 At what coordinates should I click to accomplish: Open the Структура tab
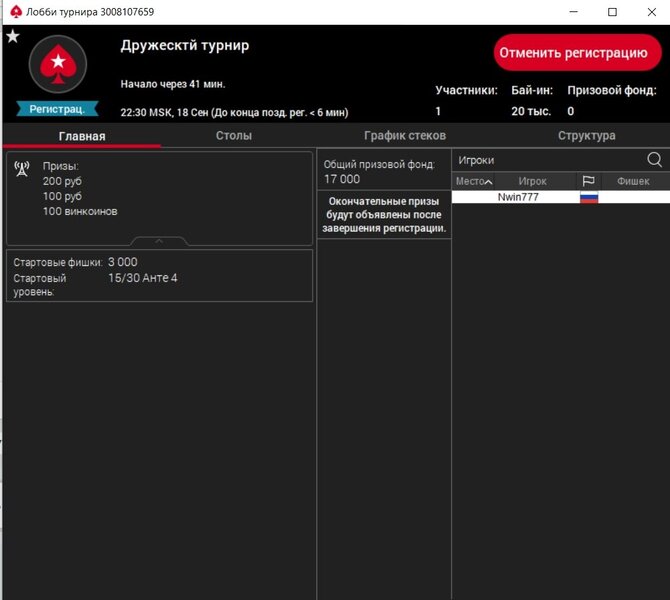[586, 136]
